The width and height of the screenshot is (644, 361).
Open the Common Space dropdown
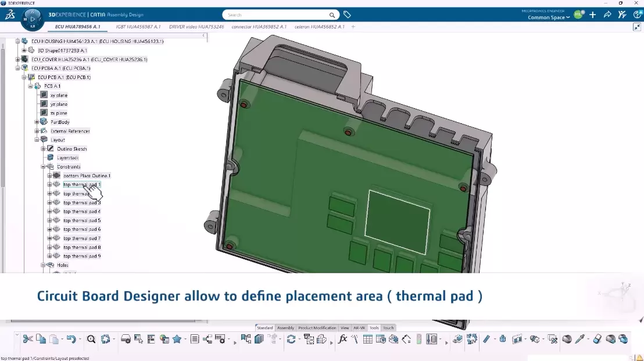point(548,17)
